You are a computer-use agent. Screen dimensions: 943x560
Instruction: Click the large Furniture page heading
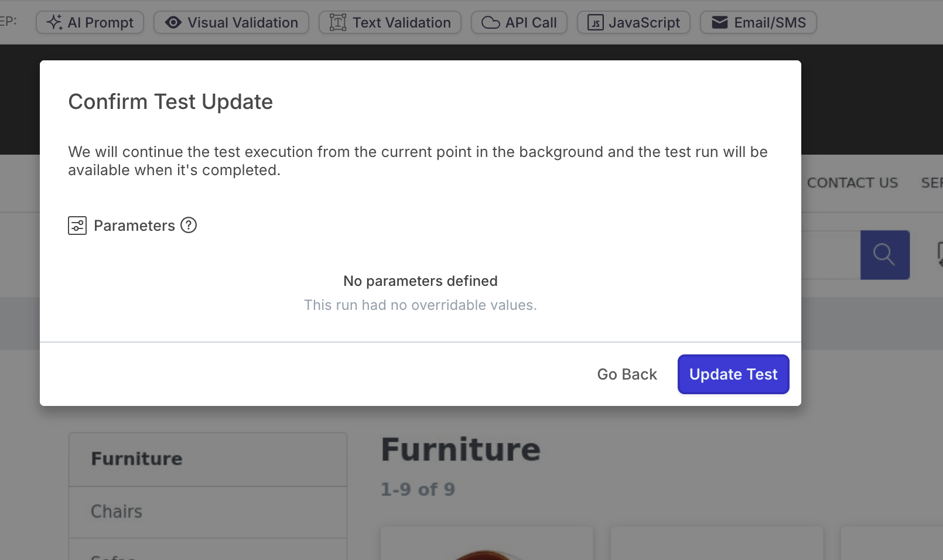[460, 449]
